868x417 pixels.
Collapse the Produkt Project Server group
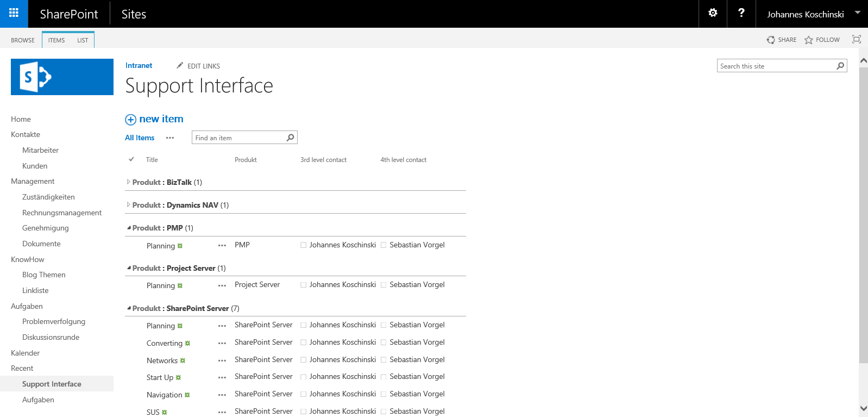coord(129,268)
